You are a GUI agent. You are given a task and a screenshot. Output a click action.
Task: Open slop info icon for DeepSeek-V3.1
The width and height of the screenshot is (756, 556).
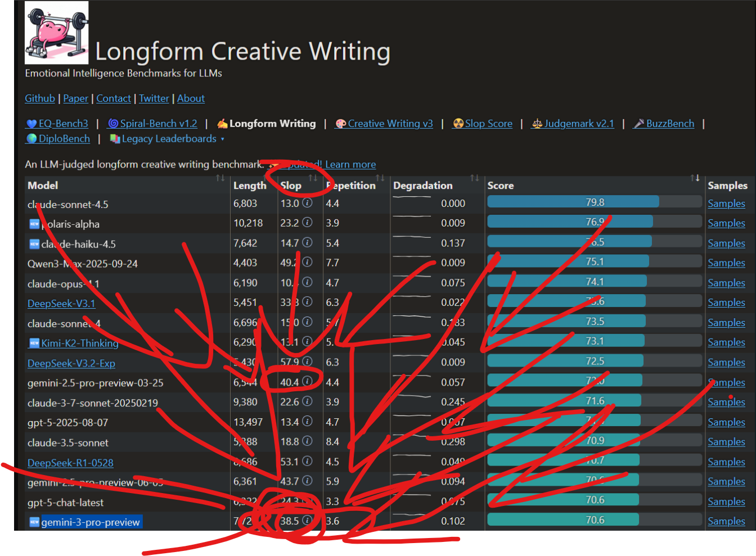(x=307, y=302)
